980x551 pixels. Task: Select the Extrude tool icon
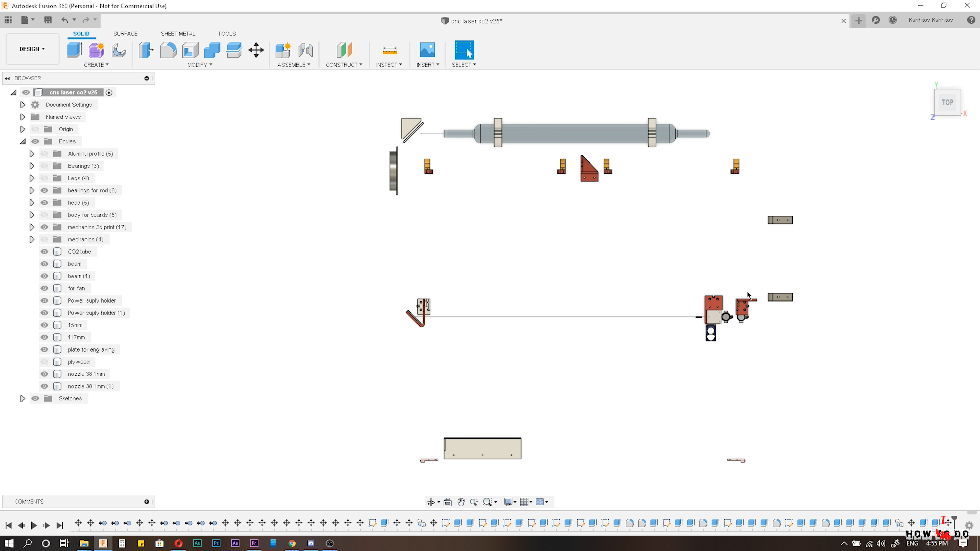click(x=75, y=50)
